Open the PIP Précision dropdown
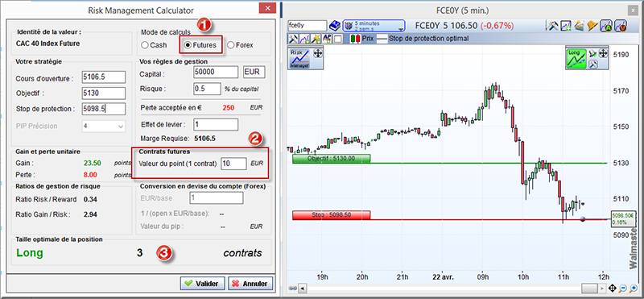644x299 pixels. [104, 127]
